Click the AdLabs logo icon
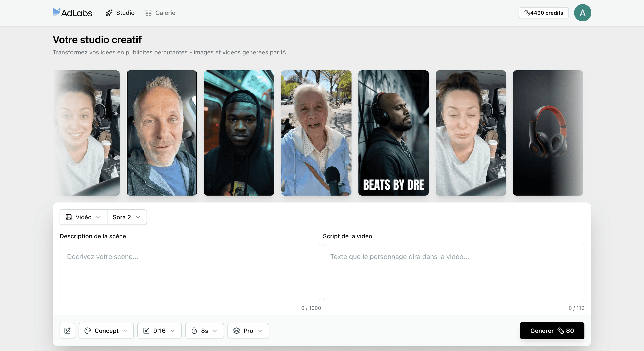The width and height of the screenshot is (644, 351). pos(57,12)
